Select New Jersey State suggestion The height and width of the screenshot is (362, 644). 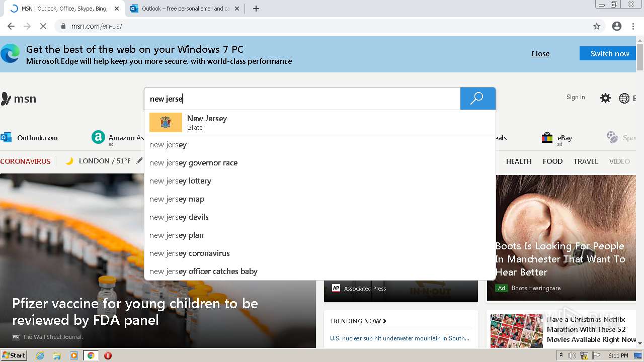[x=320, y=123]
